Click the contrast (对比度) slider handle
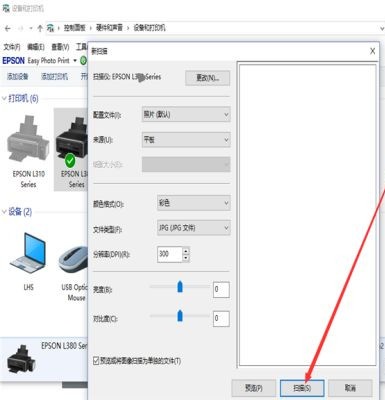385x400 pixels. pos(180,316)
